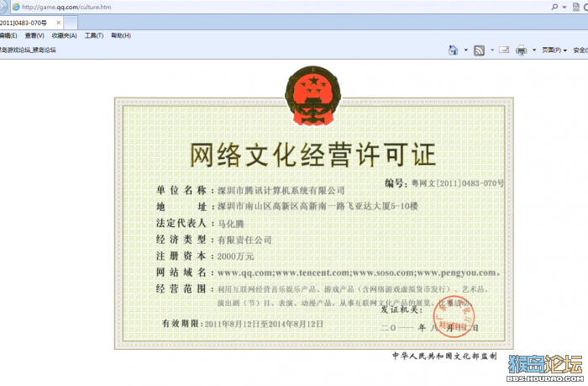Close the 2011]0483-070号 tab
The height and width of the screenshot is (386, 588).
pyautogui.click(x=59, y=23)
